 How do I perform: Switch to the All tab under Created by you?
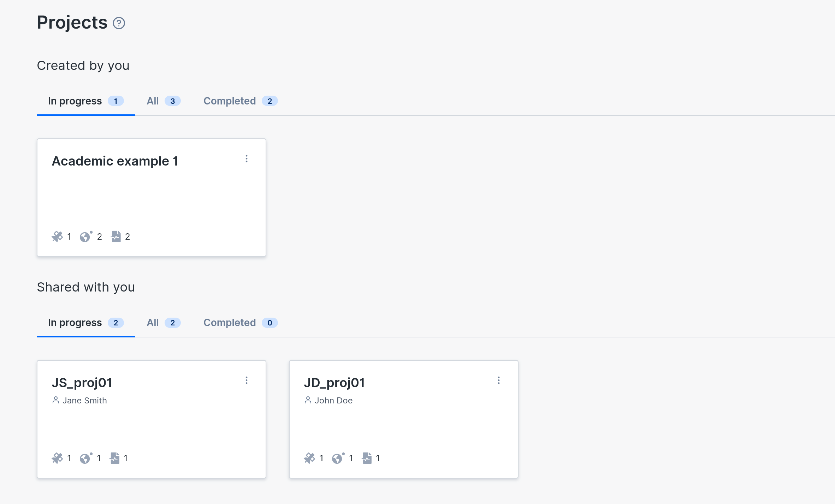click(162, 101)
